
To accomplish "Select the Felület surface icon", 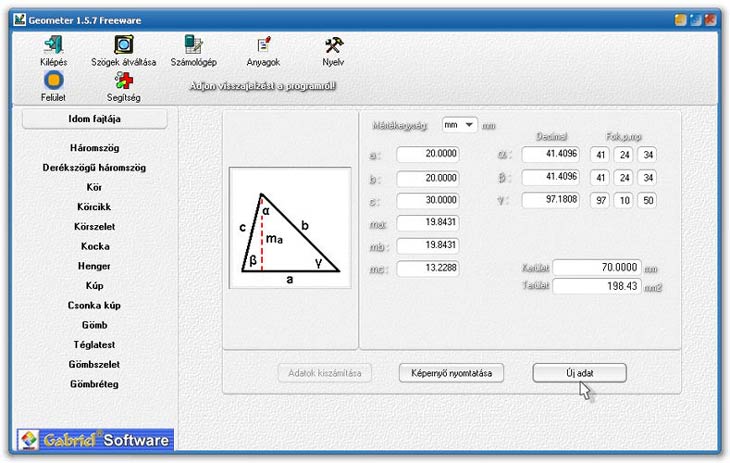I will (x=53, y=82).
